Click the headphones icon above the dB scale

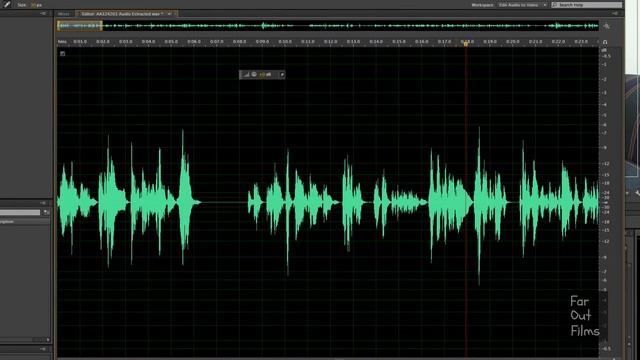605,42
